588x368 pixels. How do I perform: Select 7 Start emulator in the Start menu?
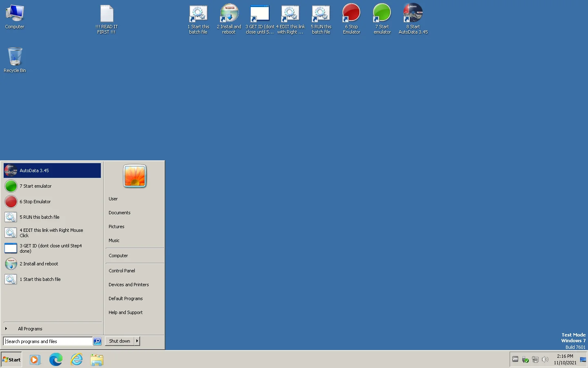[x=36, y=186]
